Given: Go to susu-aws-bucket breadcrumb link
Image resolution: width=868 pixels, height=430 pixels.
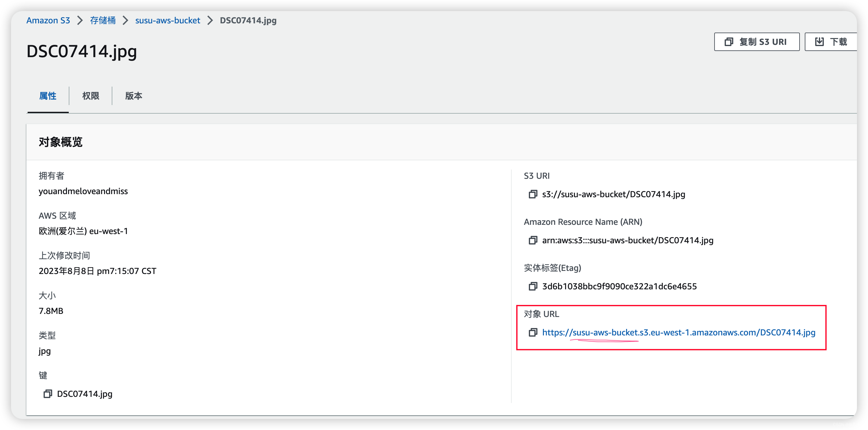Looking at the screenshot, I should click(x=168, y=20).
